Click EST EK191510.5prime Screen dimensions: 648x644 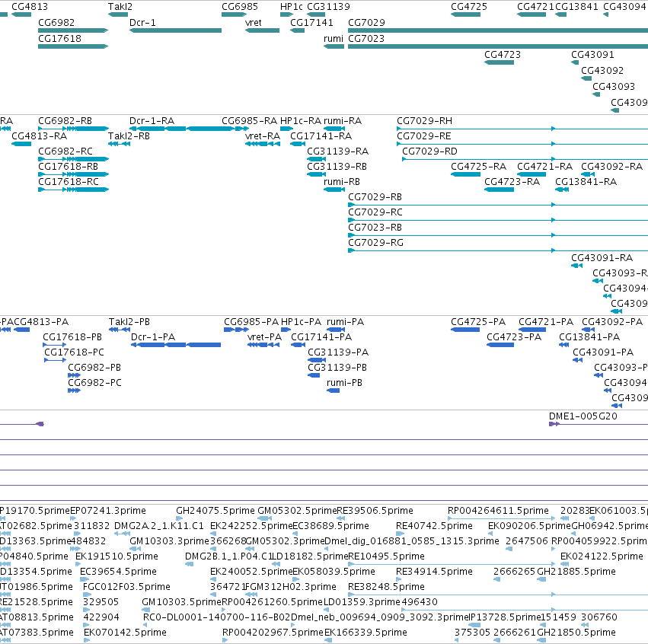click(117, 556)
